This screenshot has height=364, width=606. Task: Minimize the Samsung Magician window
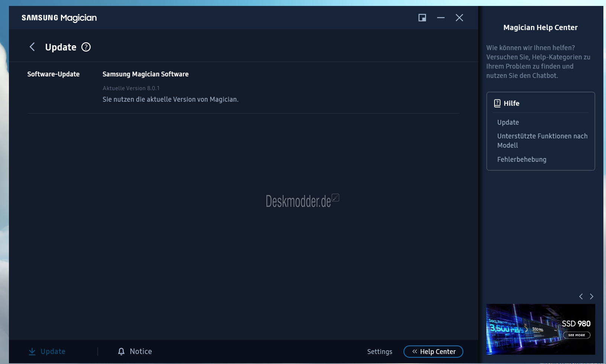pos(441,18)
